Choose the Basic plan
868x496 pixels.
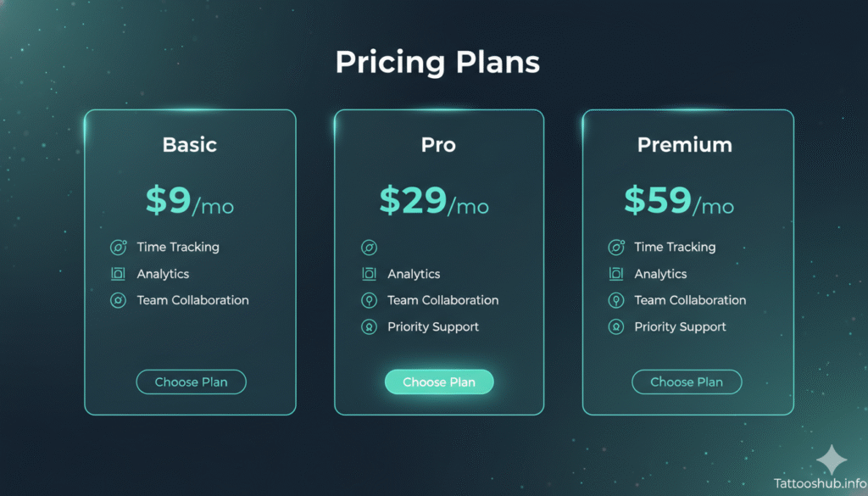click(191, 382)
